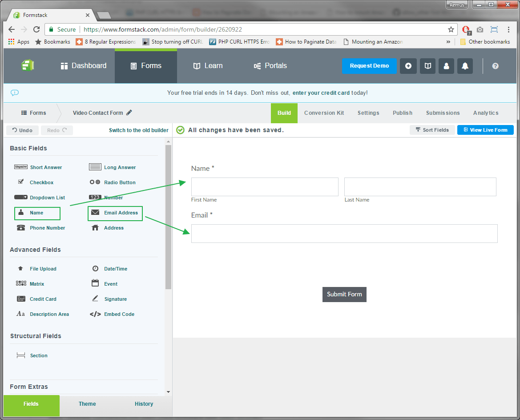Show hidden bookmarks via the overflow chevron
The width and height of the screenshot is (520, 420).
click(448, 41)
